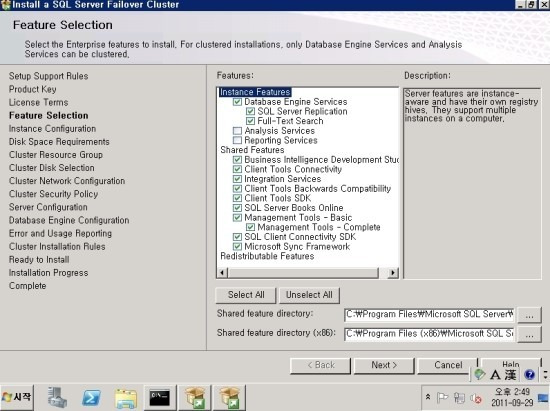Launch PowerShell from the taskbar
This screenshot has width=550, height=411.
coord(91,398)
